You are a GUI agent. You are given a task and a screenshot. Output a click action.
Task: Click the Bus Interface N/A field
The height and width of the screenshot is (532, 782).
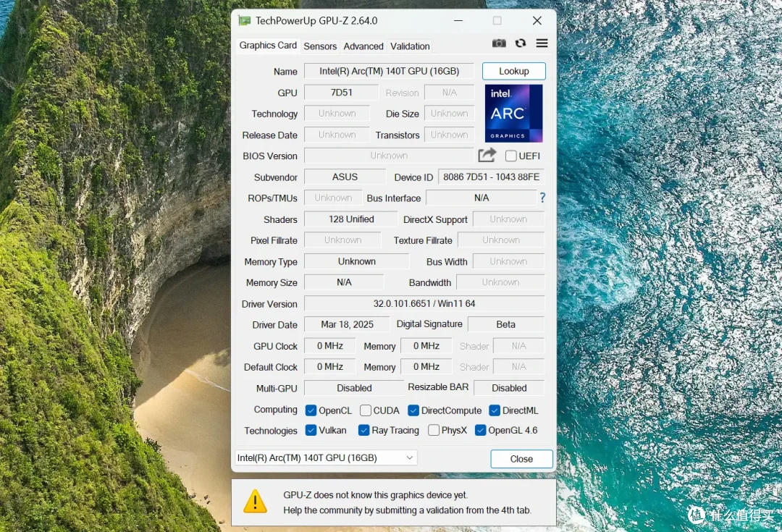(482, 198)
